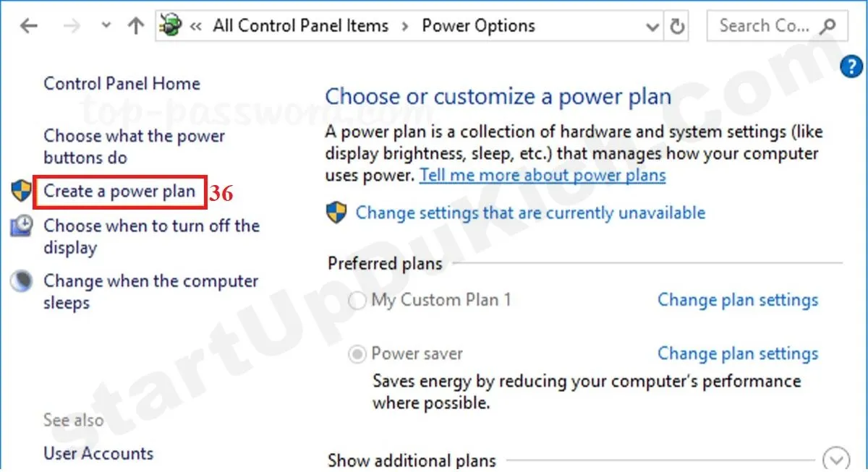The image size is (868, 472).
Task: Open Choose what the power buttons do
Action: coord(134,147)
